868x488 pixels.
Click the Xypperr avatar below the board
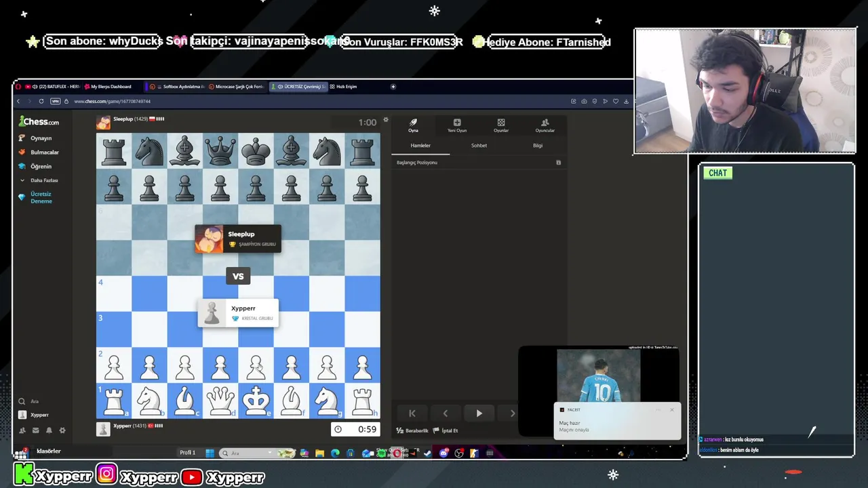point(103,429)
